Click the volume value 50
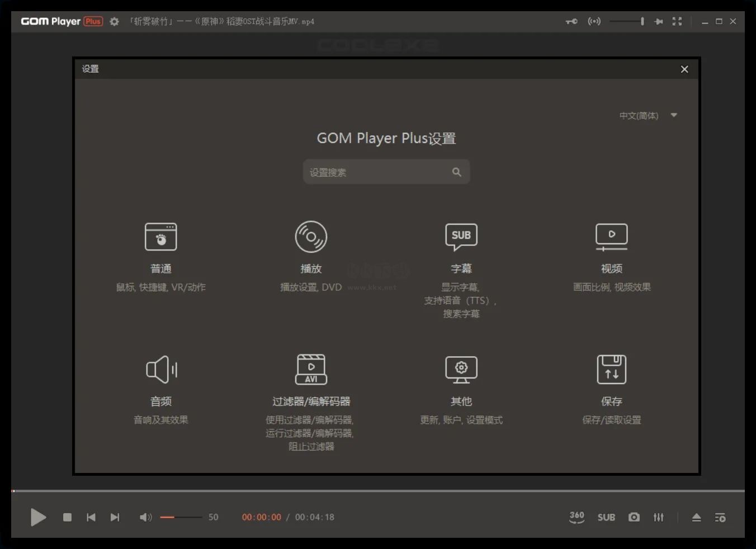756x549 pixels. pyautogui.click(x=214, y=517)
